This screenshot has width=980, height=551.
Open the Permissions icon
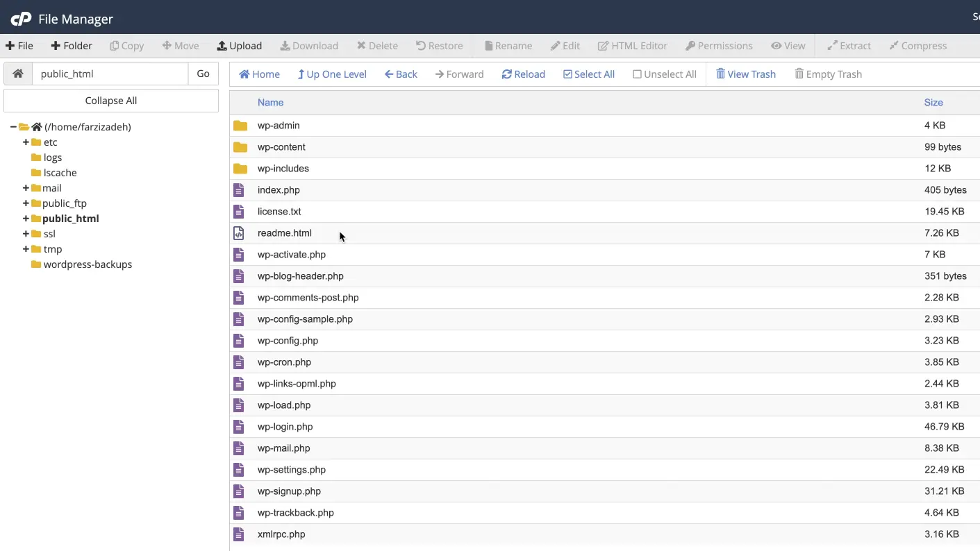coord(690,45)
